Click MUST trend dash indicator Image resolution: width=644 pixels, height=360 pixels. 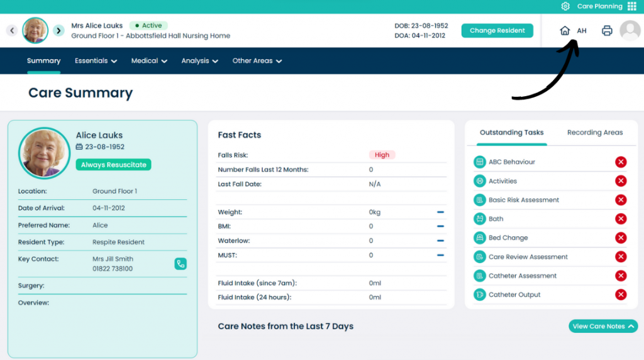(440, 255)
